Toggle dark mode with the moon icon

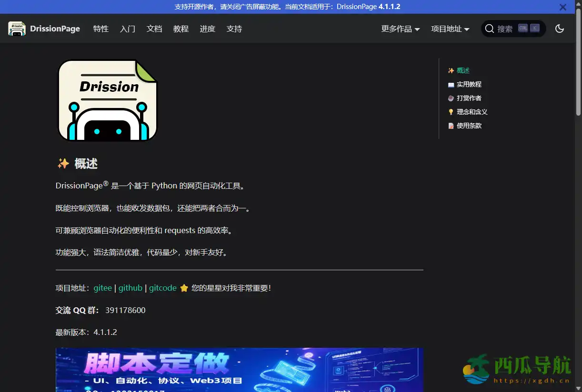click(560, 29)
